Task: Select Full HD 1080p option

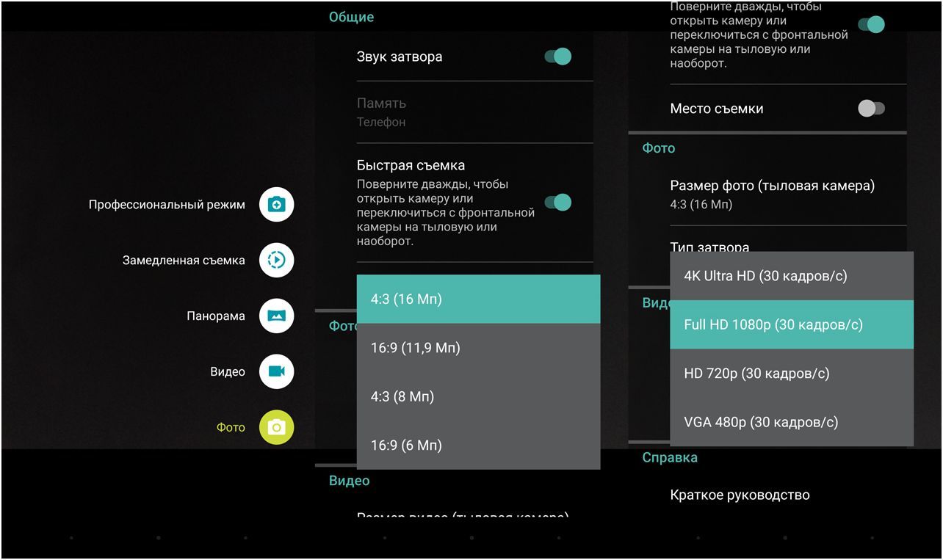Action: pyautogui.click(x=791, y=324)
